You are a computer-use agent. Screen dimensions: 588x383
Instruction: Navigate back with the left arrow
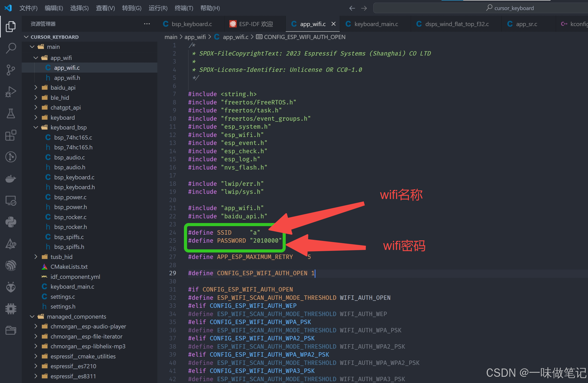352,8
